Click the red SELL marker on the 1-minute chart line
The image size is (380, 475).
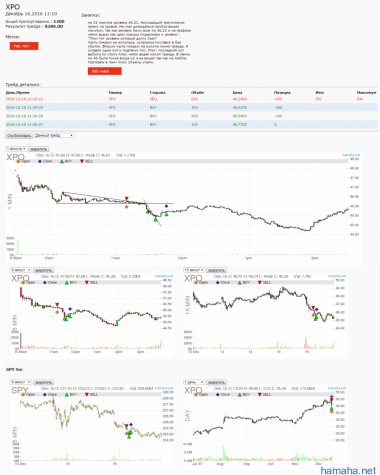(x=127, y=199)
